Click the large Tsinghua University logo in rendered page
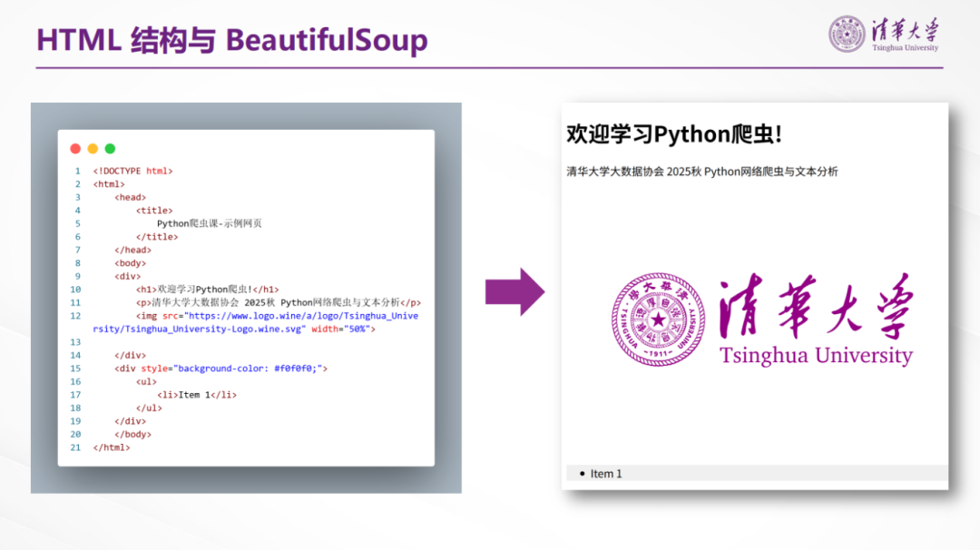 762,319
